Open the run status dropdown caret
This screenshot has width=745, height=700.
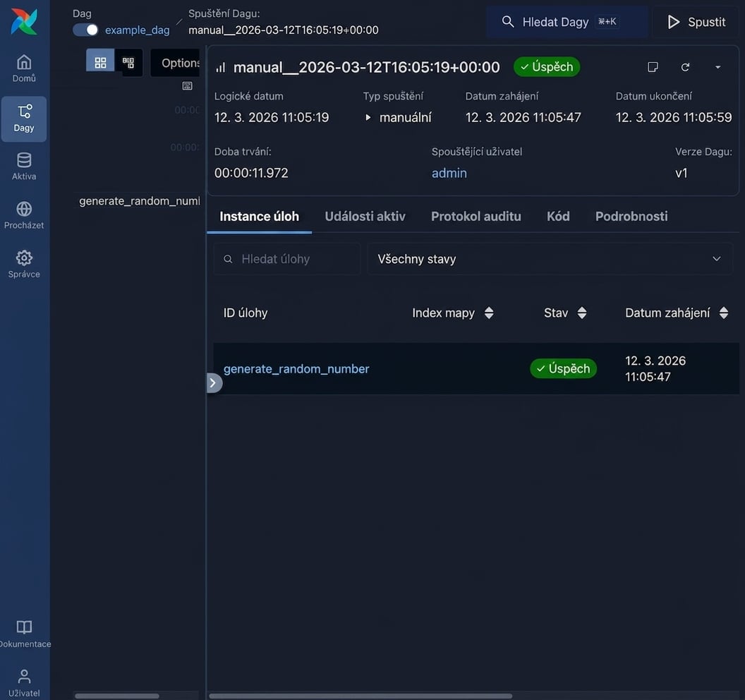[x=718, y=67]
